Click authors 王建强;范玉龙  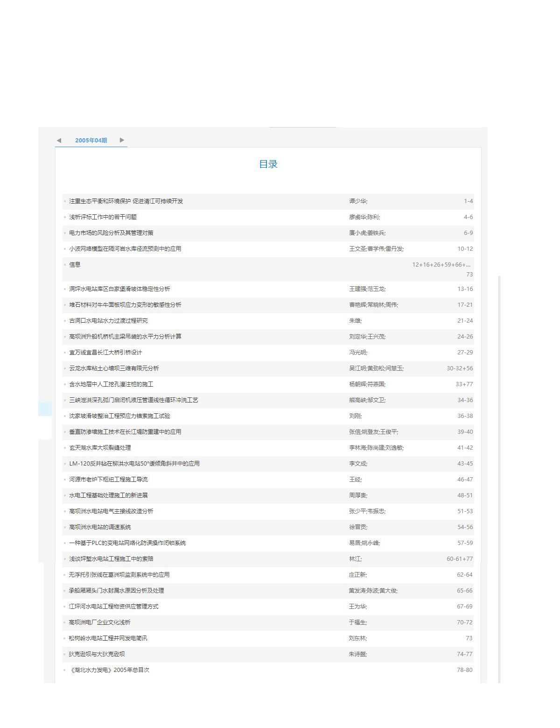click(x=367, y=289)
